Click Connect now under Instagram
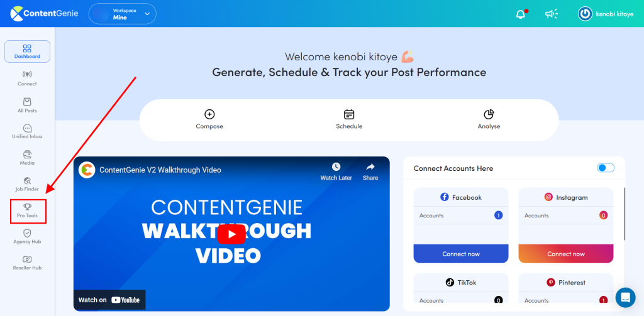The image size is (644, 316). 566,254
